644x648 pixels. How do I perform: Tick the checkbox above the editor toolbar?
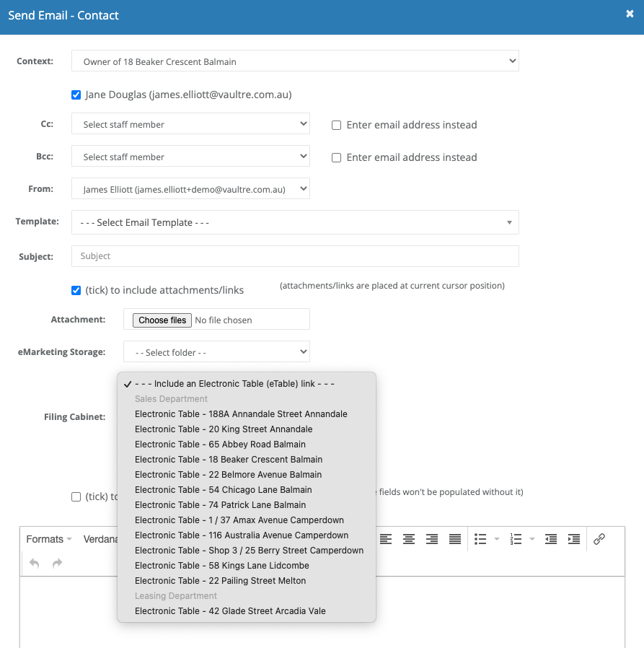[x=76, y=496]
